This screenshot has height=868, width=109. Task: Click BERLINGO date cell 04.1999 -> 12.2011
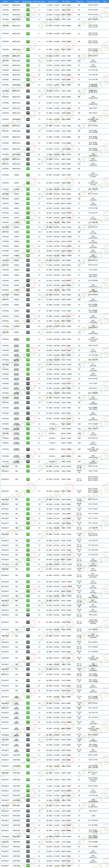click(x=53, y=149)
